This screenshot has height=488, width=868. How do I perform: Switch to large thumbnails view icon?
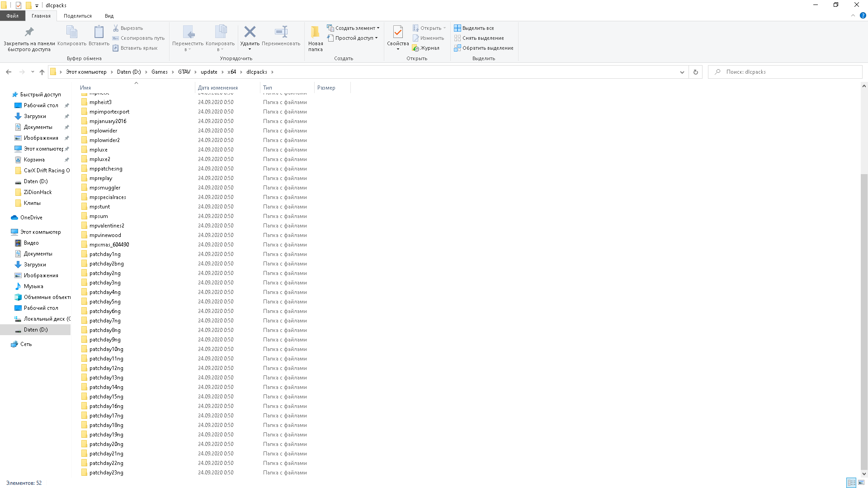tap(861, 483)
